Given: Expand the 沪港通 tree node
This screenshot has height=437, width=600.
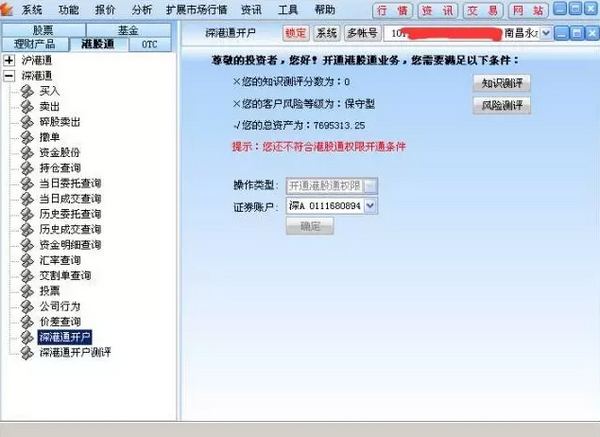Looking at the screenshot, I should pos(9,60).
